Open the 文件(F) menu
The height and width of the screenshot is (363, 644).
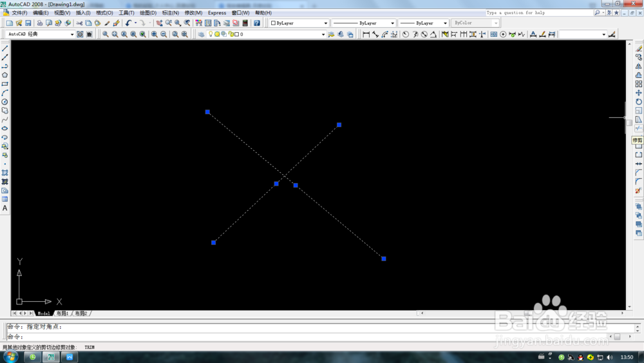tap(19, 13)
